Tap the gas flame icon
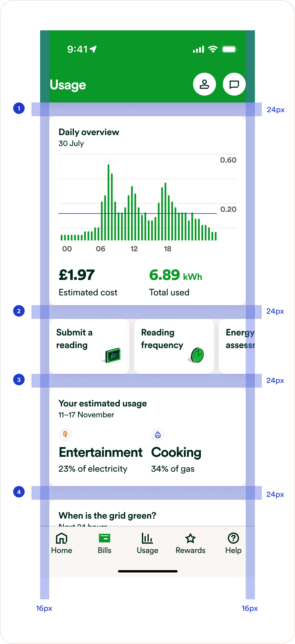 (x=158, y=435)
